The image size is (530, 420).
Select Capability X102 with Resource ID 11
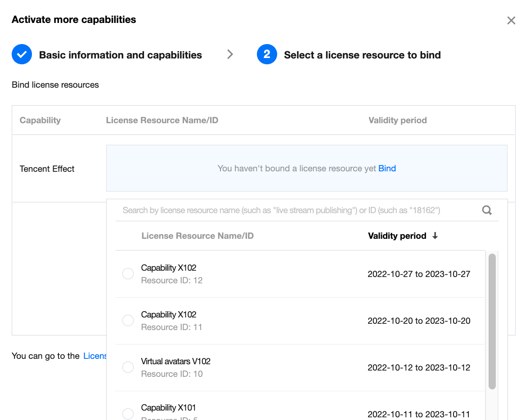tap(128, 321)
